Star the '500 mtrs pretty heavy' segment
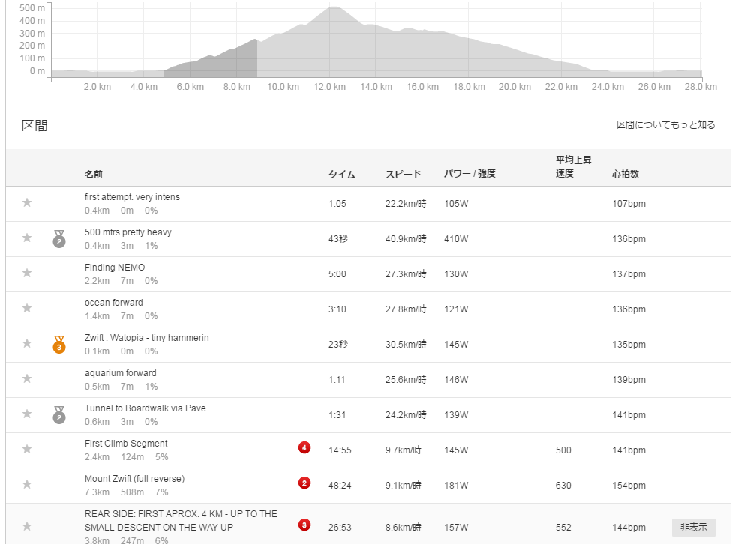Viewport: 756px width, 544px height. [27, 238]
